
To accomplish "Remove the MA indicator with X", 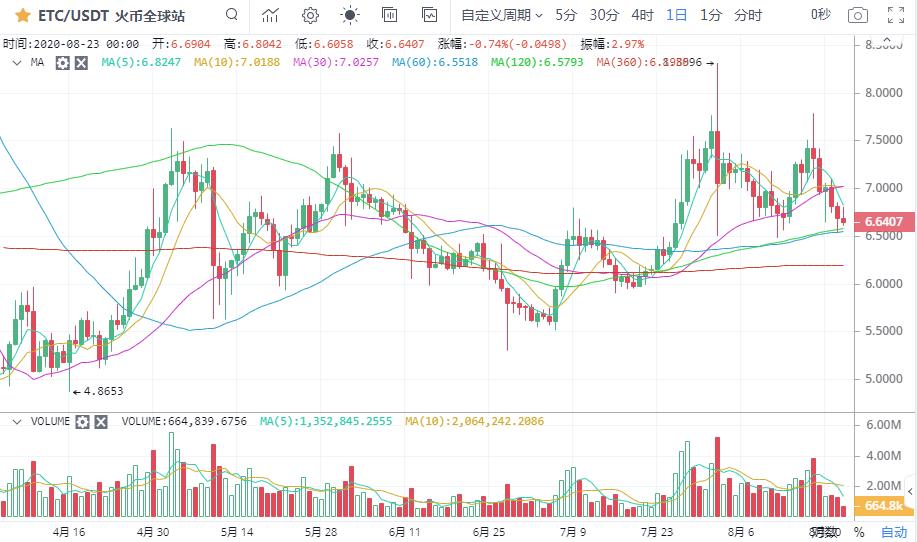I will tap(81, 62).
